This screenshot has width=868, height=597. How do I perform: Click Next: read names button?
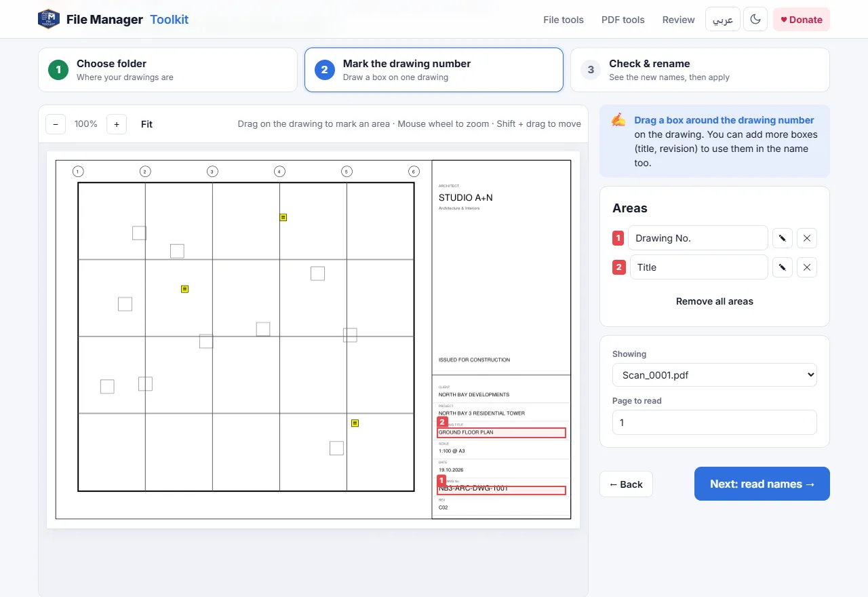pos(762,484)
